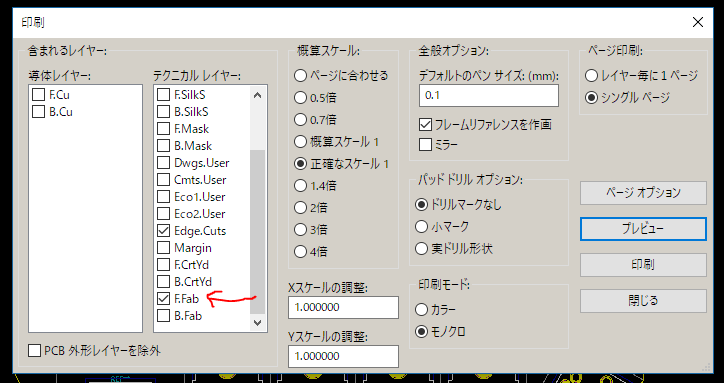The image size is (724, 383).
Task: Enable PCB 外形レイヤーを除外 checkbox
Action: click(x=35, y=351)
